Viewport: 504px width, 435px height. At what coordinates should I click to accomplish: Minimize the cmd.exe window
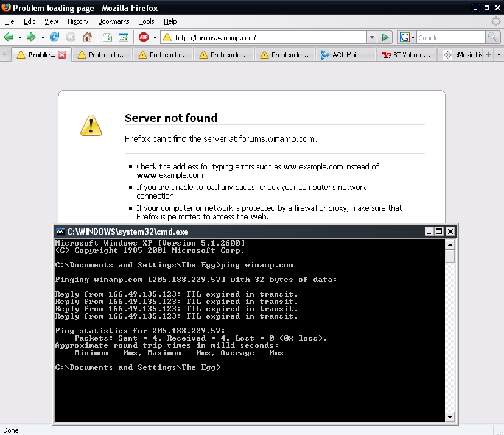[x=429, y=232]
